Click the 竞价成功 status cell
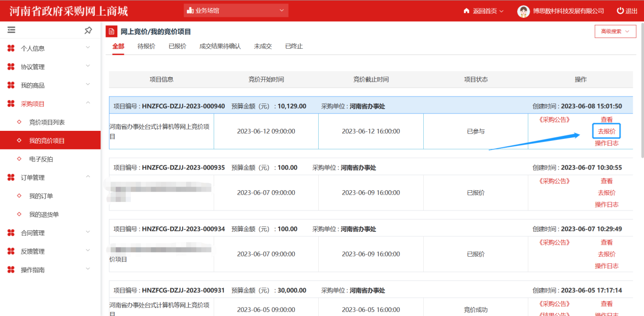The height and width of the screenshot is (316, 644). (476, 309)
